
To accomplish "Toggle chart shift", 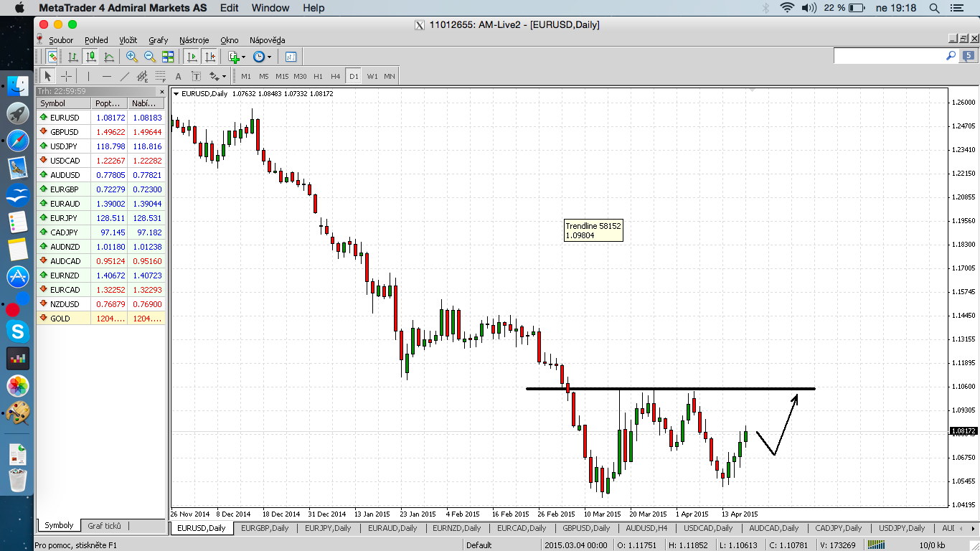I will (x=209, y=57).
